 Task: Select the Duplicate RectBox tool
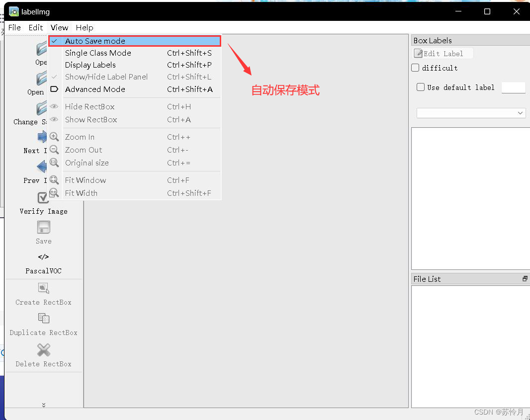tap(44, 318)
